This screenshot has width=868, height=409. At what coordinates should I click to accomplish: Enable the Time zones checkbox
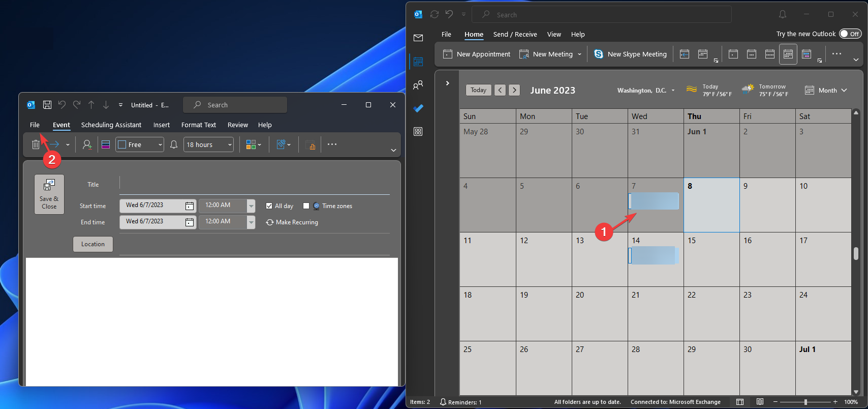pyautogui.click(x=306, y=206)
